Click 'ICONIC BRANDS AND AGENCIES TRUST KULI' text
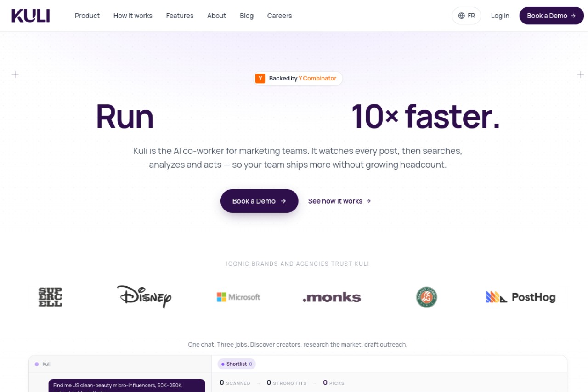 click(x=298, y=264)
